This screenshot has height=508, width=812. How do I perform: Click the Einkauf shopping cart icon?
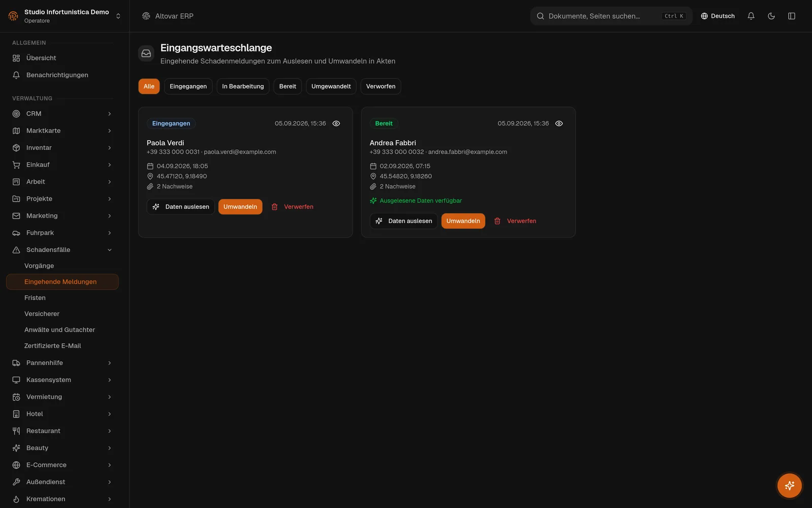point(16,165)
